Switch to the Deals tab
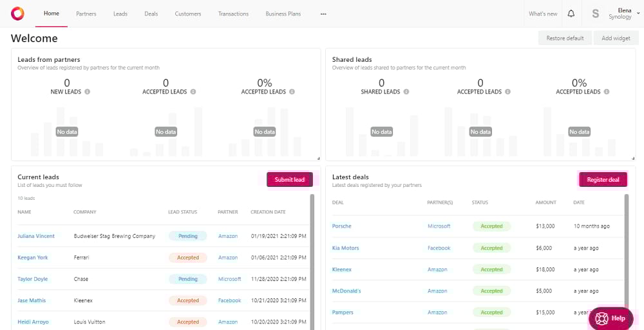This screenshot has width=644, height=330. 151,14
